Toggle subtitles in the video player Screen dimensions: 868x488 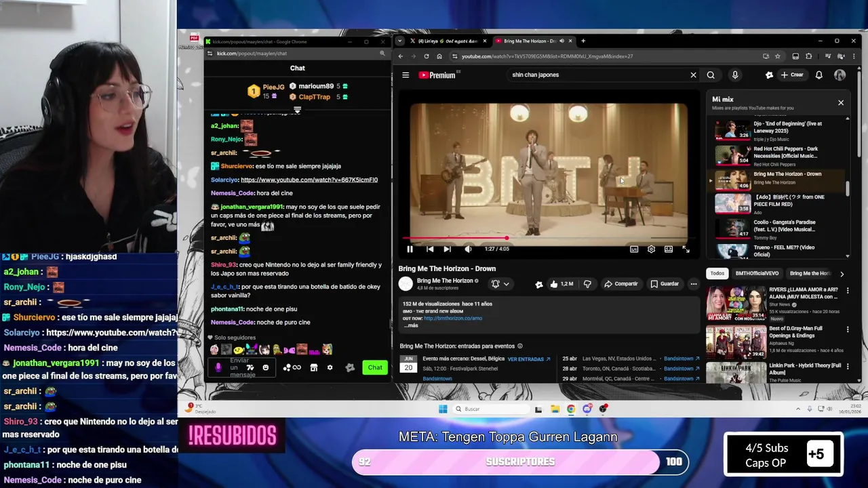(x=634, y=249)
